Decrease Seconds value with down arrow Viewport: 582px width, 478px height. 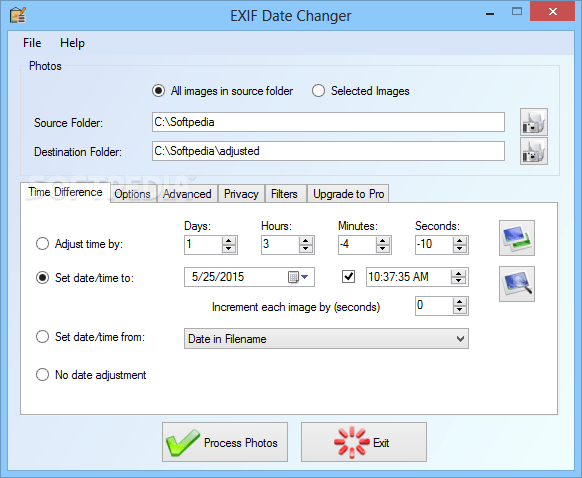point(460,249)
